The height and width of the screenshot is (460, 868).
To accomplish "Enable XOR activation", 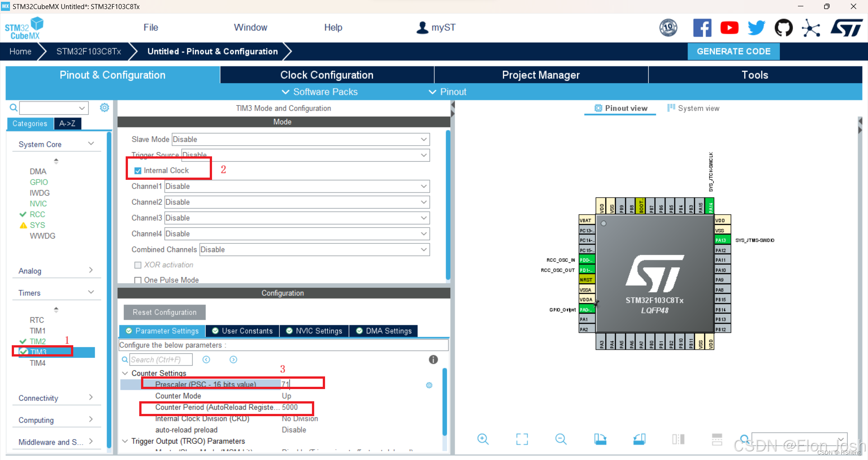I will [x=138, y=265].
